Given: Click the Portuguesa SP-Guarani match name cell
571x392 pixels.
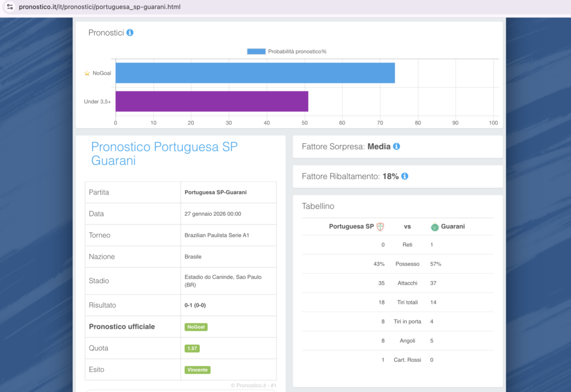Looking at the screenshot, I should [x=215, y=192].
